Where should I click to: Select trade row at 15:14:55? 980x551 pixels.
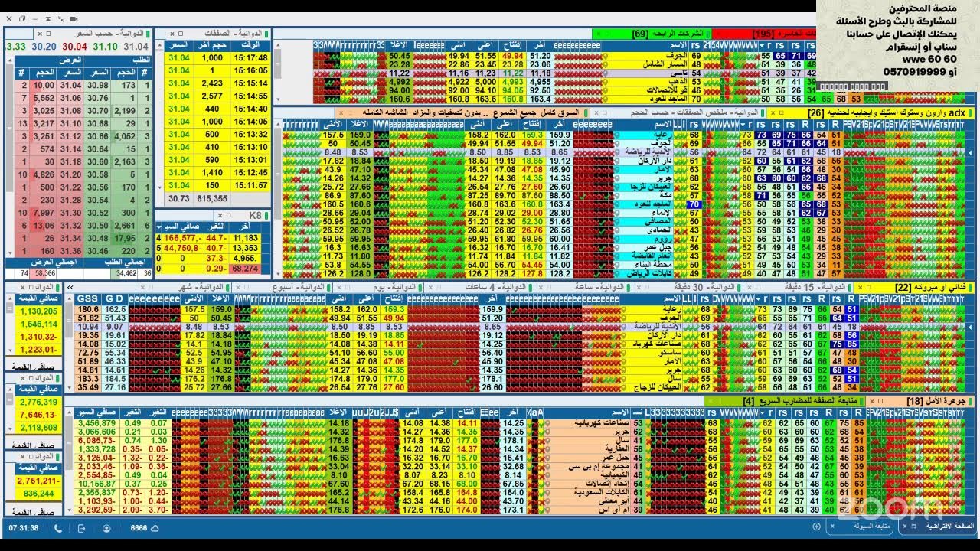tap(217, 96)
